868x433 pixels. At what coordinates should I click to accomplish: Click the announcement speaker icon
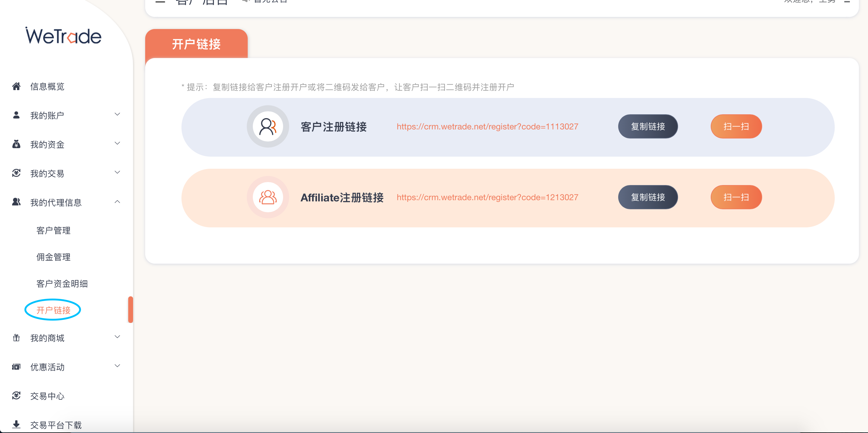(245, 1)
